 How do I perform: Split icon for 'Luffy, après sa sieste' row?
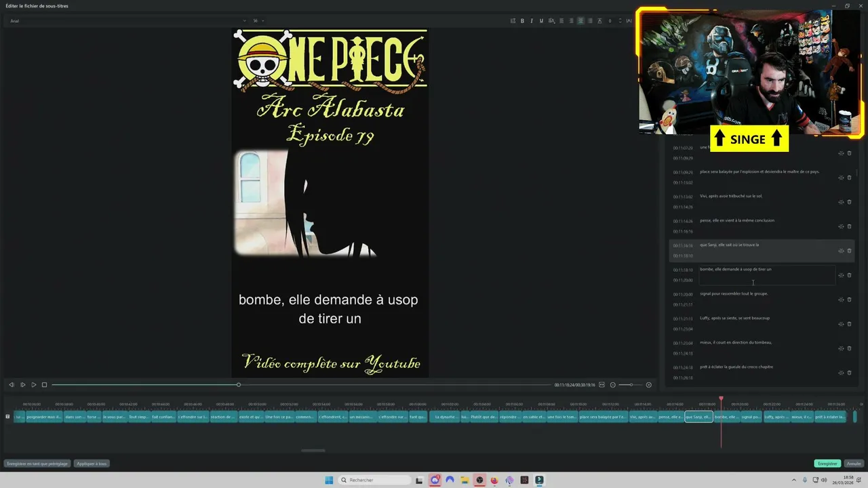(x=841, y=324)
